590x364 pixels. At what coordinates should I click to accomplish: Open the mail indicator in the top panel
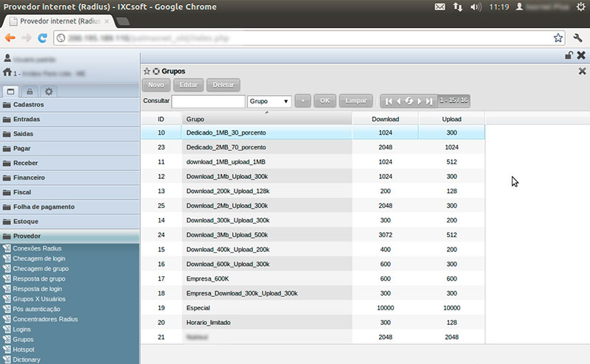pyautogui.click(x=440, y=7)
